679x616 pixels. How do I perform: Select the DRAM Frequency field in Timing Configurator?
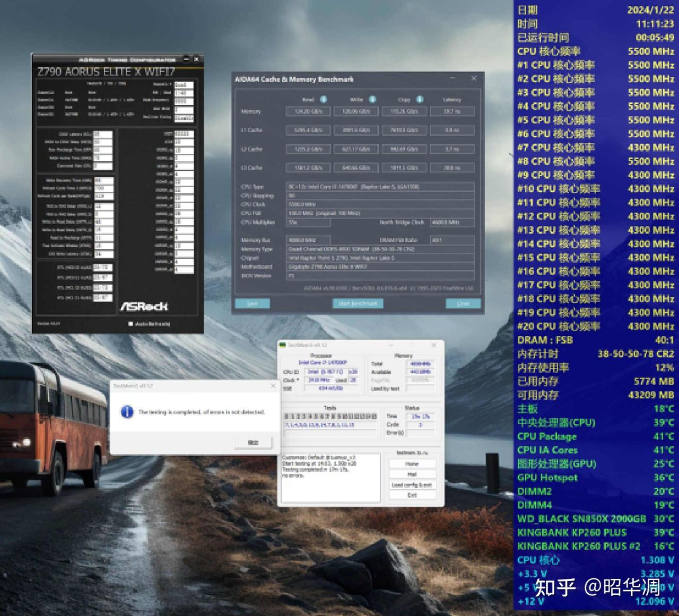(x=184, y=101)
